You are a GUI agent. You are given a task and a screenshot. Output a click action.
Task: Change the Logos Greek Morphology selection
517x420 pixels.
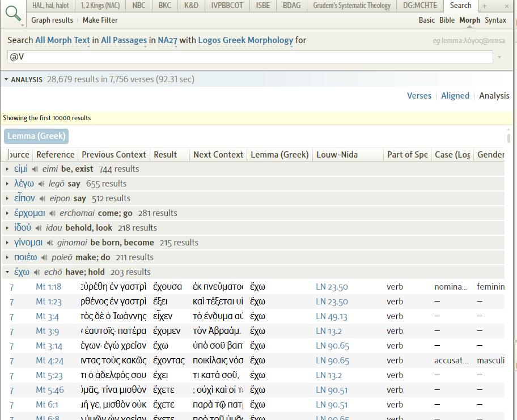[245, 40]
